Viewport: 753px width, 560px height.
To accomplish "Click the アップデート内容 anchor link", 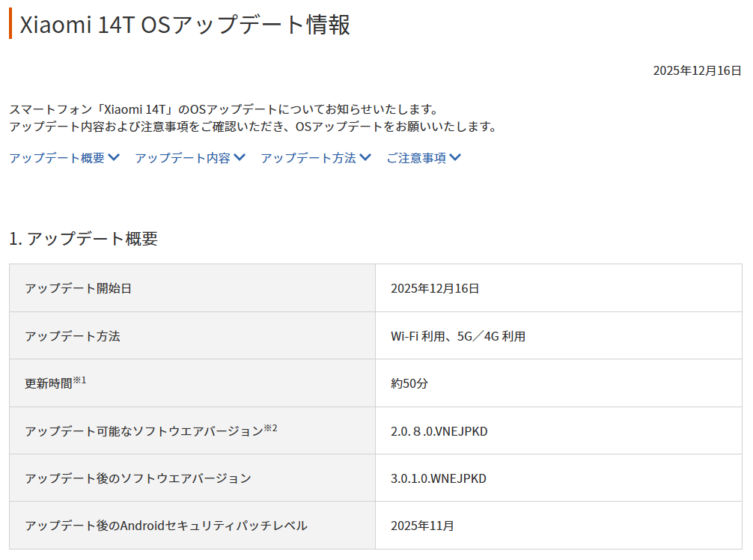I will click(183, 158).
